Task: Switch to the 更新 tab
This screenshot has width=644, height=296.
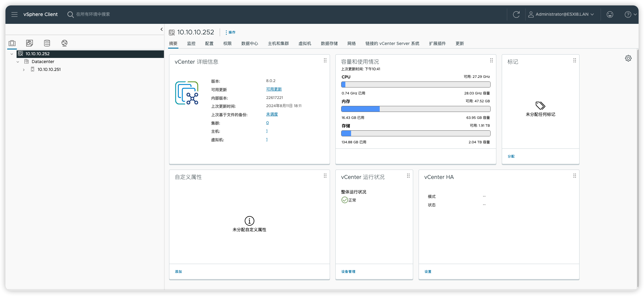Action: (x=460, y=43)
